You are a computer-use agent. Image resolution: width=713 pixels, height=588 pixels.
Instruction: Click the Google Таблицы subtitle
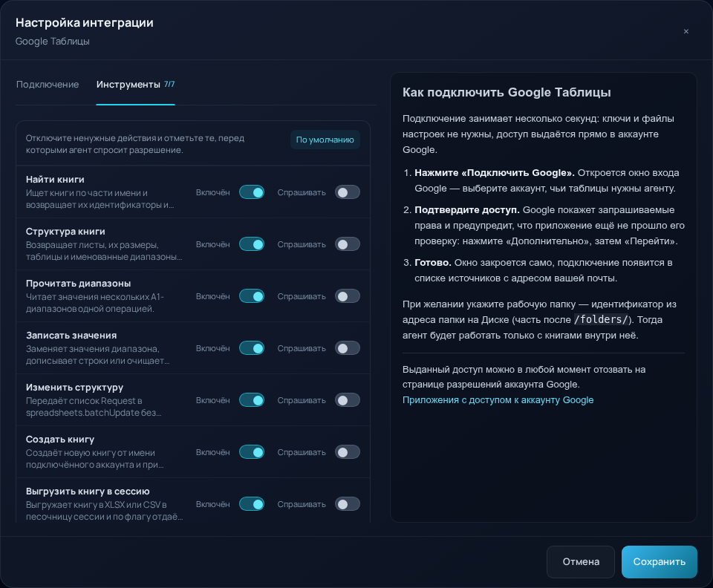[x=52, y=42]
